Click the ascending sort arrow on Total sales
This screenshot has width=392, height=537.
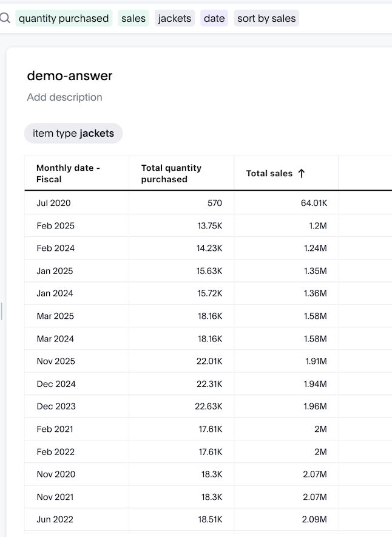tap(302, 174)
